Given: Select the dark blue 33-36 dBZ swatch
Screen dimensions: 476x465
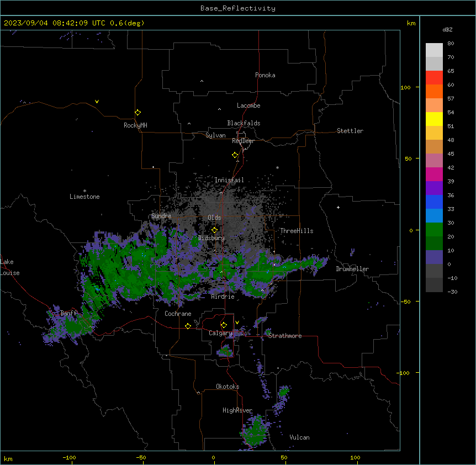Looking at the screenshot, I should (x=434, y=202).
